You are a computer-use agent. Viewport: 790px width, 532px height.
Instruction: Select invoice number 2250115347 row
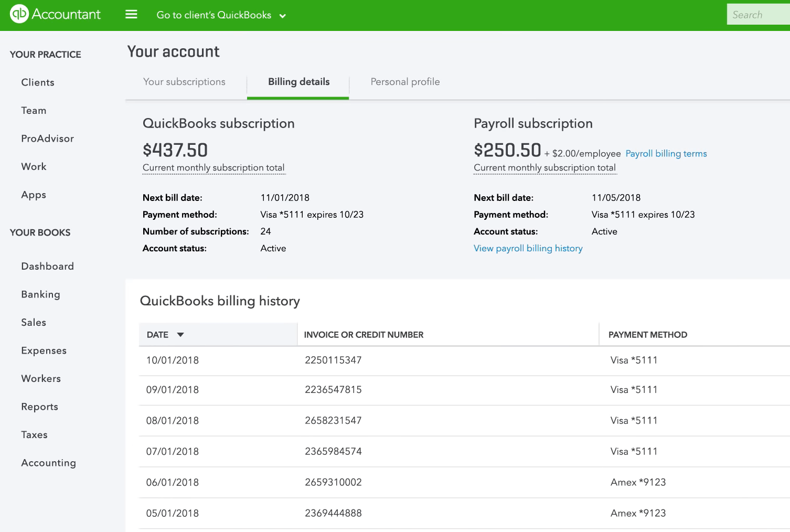[333, 360]
